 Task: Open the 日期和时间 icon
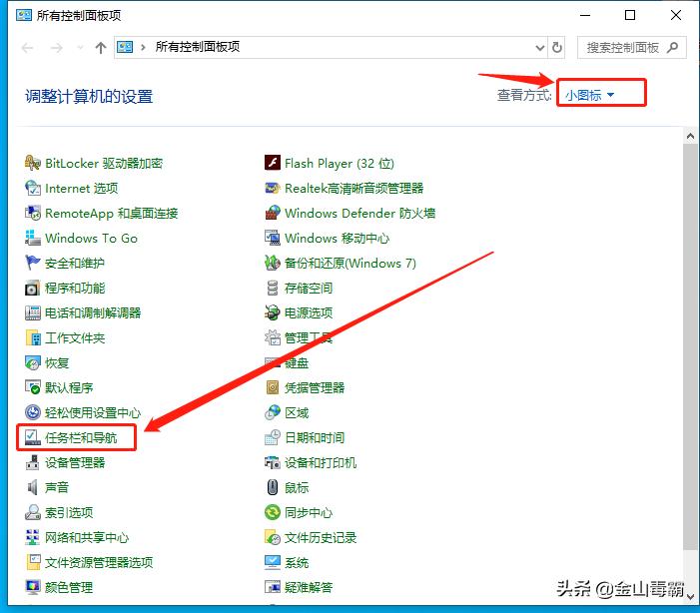click(x=273, y=437)
